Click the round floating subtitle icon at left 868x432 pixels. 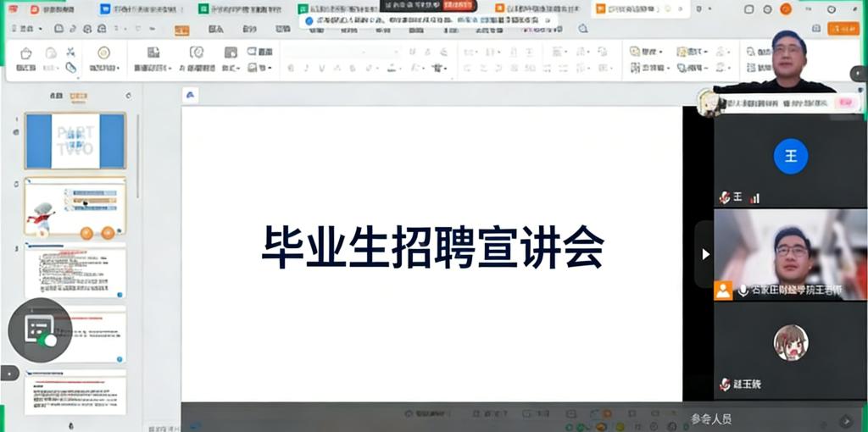tap(40, 330)
